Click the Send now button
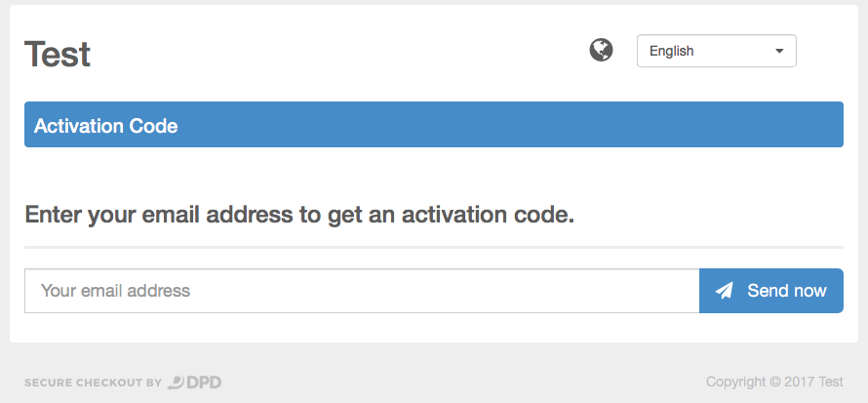Viewport: 868px width, 403px height. click(771, 291)
